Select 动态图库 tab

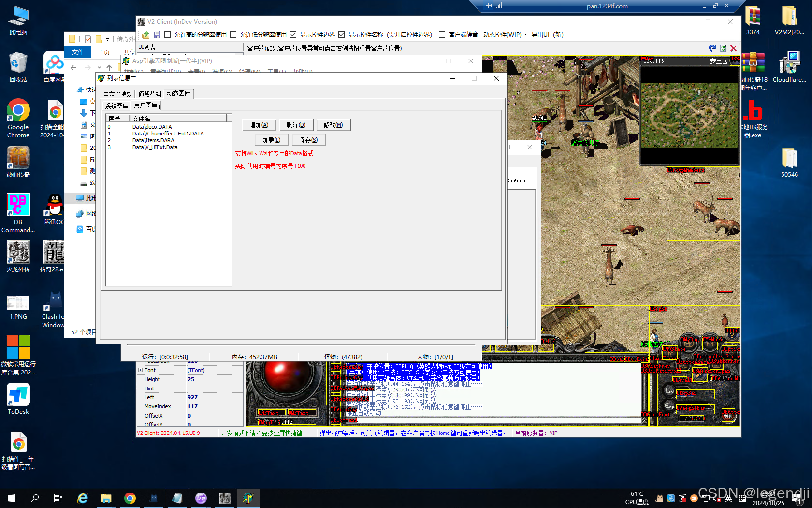[x=179, y=93]
